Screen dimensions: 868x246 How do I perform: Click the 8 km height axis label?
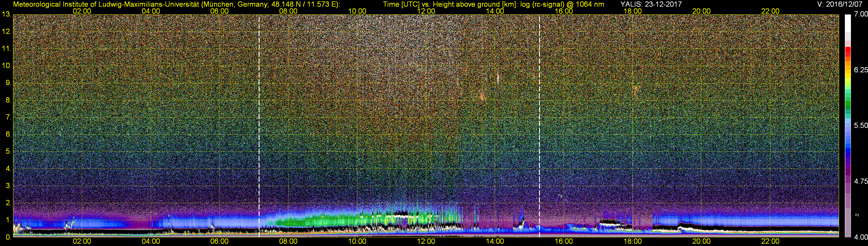coord(8,100)
